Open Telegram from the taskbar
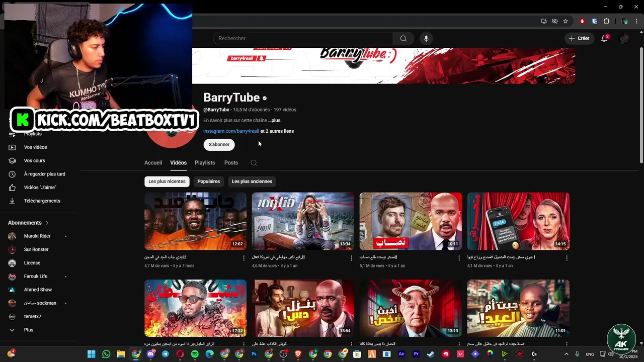Viewport: 644px width, 362px height. point(165,354)
